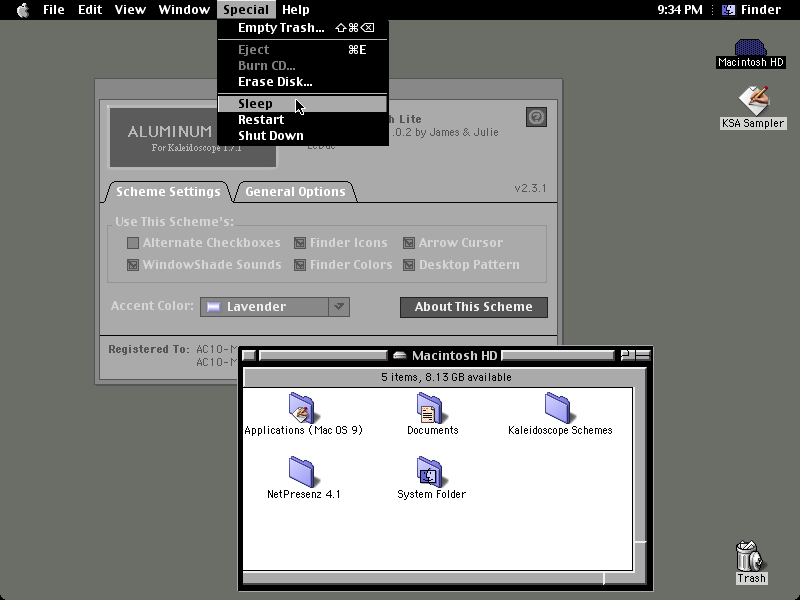
Task: Click the Macintosh HD window title text
Action: pyautogui.click(x=454, y=355)
